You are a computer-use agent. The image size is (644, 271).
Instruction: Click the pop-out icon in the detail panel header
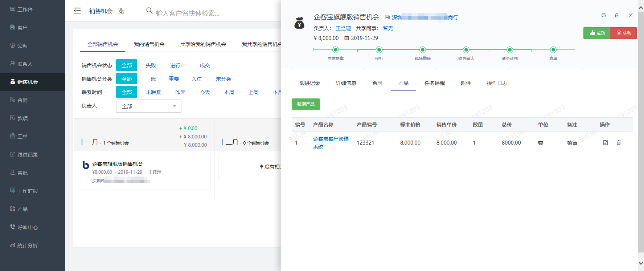pos(604,15)
